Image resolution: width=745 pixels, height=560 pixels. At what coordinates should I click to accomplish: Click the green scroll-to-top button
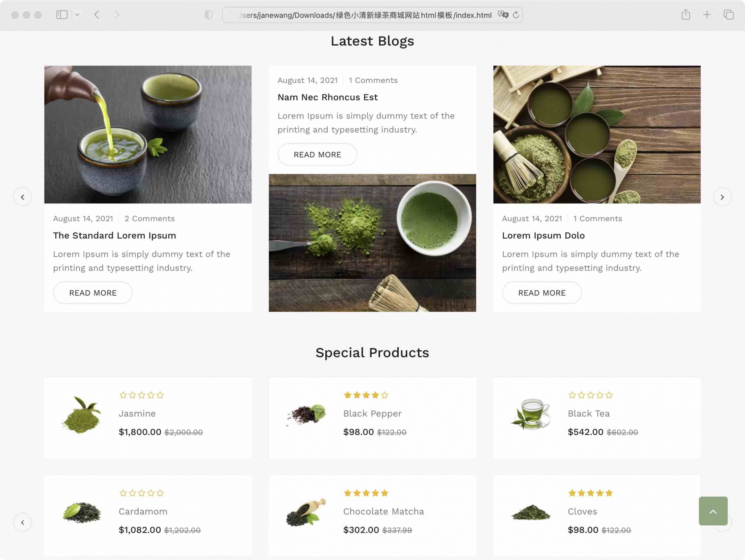[x=713, y=511]
